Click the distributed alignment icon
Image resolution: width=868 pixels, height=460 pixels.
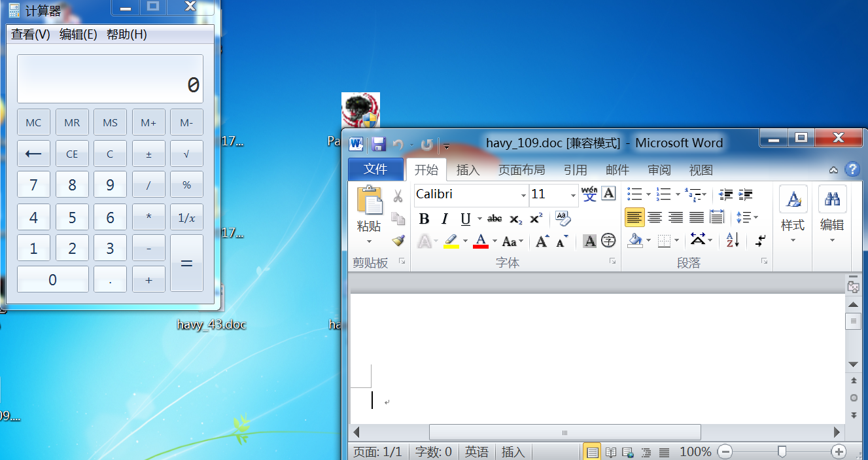click(x=717, y=217)
